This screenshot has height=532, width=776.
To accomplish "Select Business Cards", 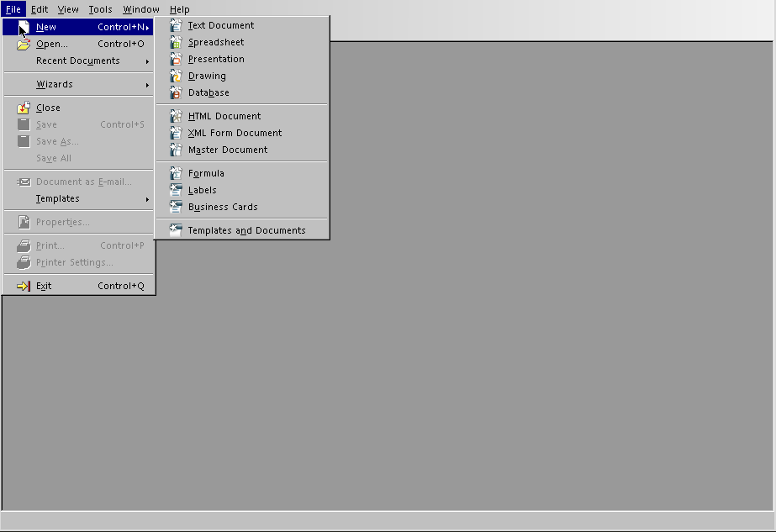I will pyautogui.click(x=242, y=207).
